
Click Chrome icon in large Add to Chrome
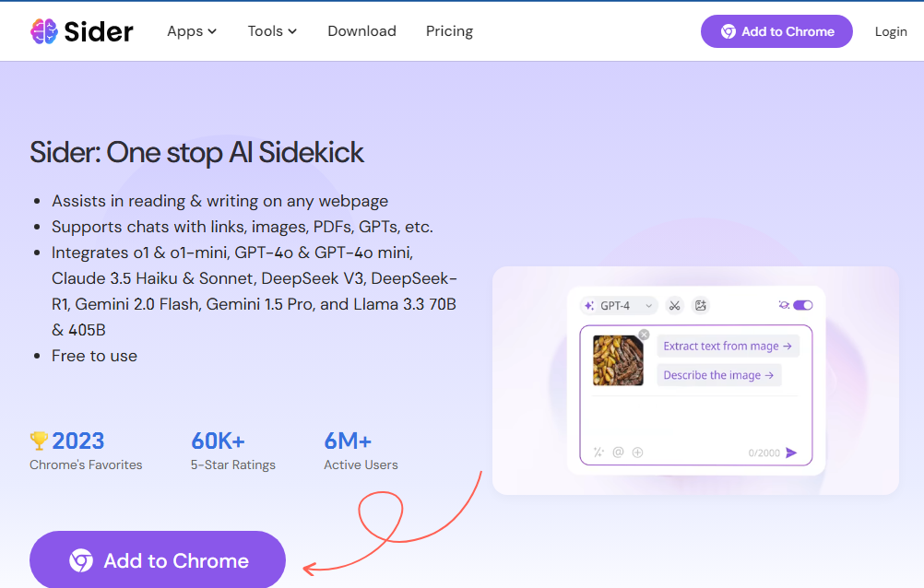point(81,560)
